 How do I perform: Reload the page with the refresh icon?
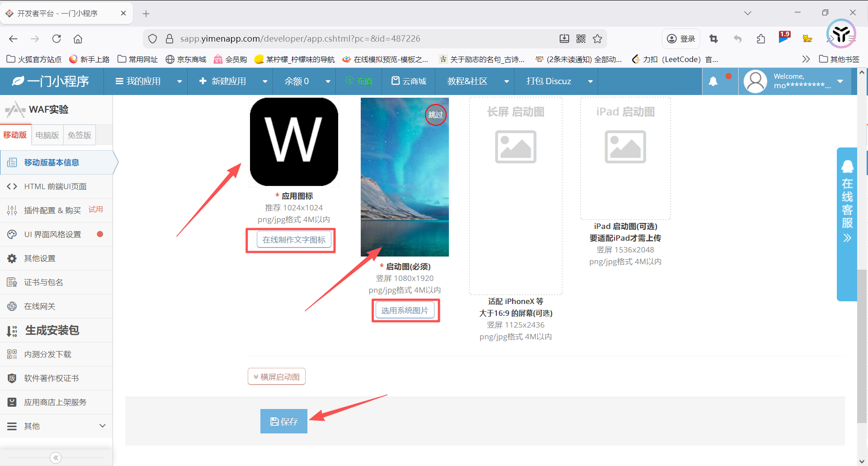(x=57, y=39)
